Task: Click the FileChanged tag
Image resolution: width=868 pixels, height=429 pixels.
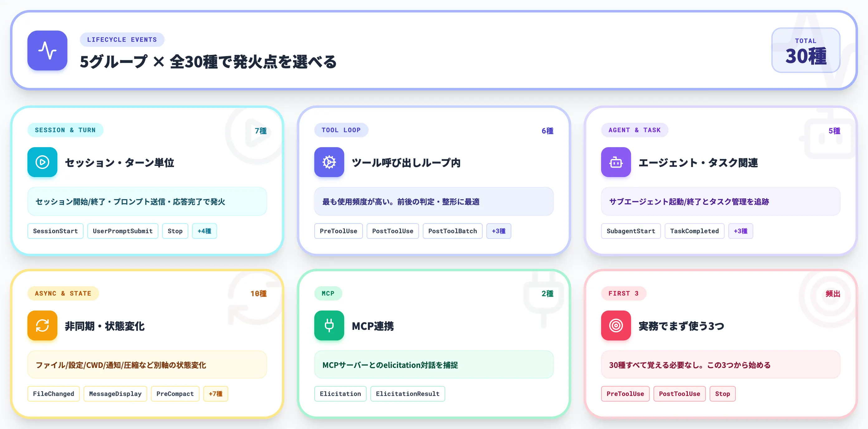Action: [54, 394]
